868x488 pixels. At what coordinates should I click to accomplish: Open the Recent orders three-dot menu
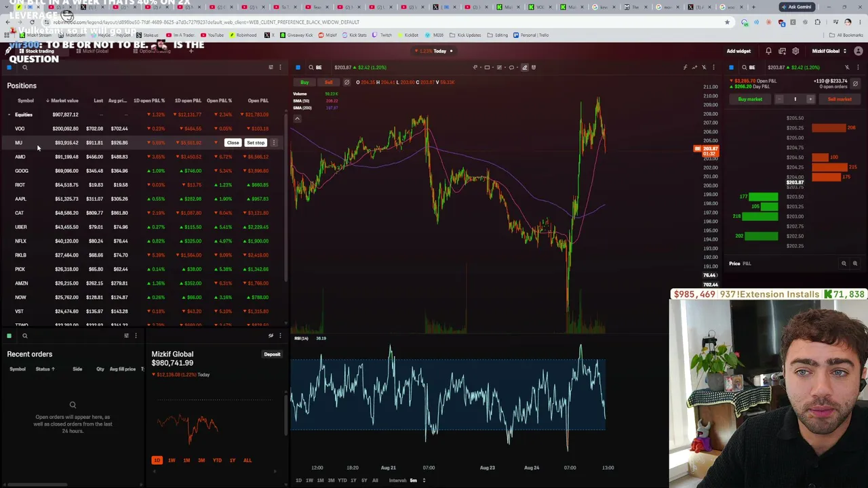click(136, 335)
